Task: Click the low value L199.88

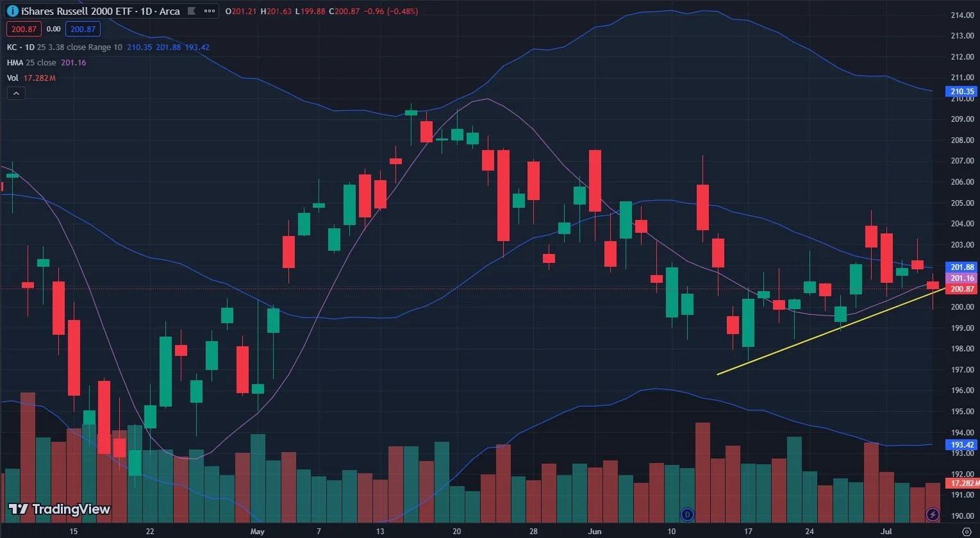Action: [311, 12]
